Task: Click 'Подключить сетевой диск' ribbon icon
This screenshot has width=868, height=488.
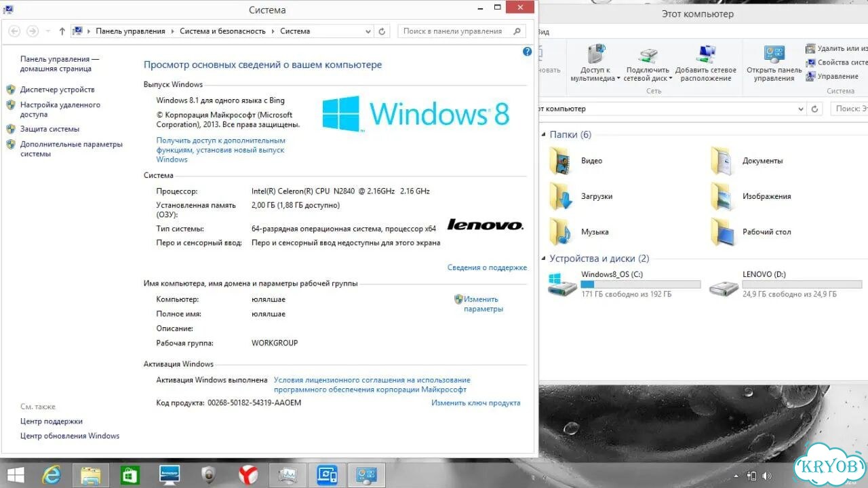Action: [x=648, y=54]
